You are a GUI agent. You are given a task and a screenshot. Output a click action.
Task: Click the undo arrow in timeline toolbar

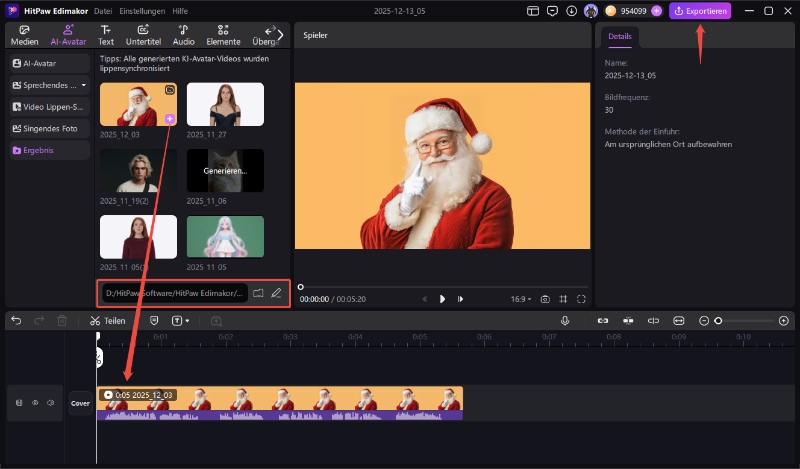point(16,321)
